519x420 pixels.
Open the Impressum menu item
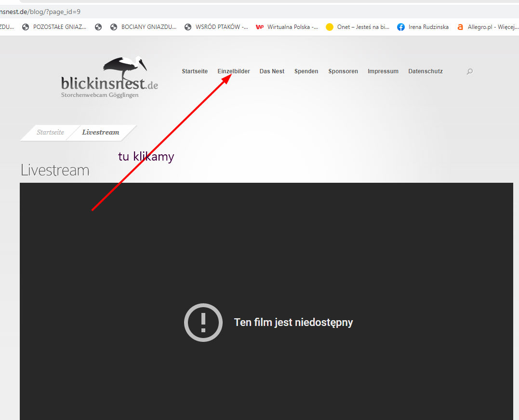pos(383,71)
